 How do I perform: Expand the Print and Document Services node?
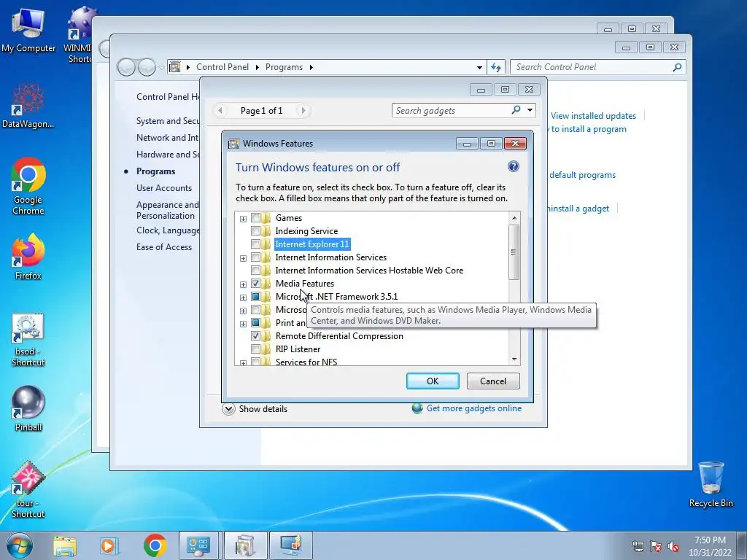pos(243,323)
